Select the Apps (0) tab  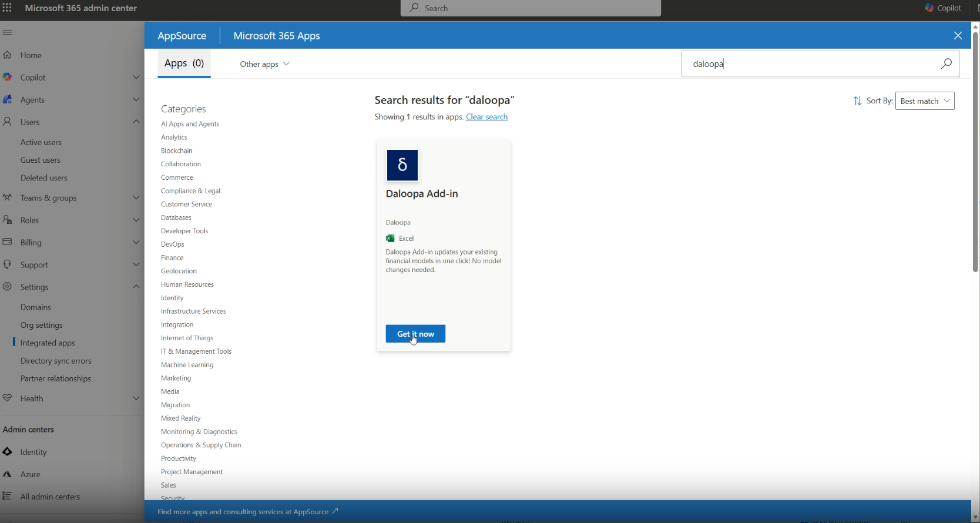click(184, 63)
